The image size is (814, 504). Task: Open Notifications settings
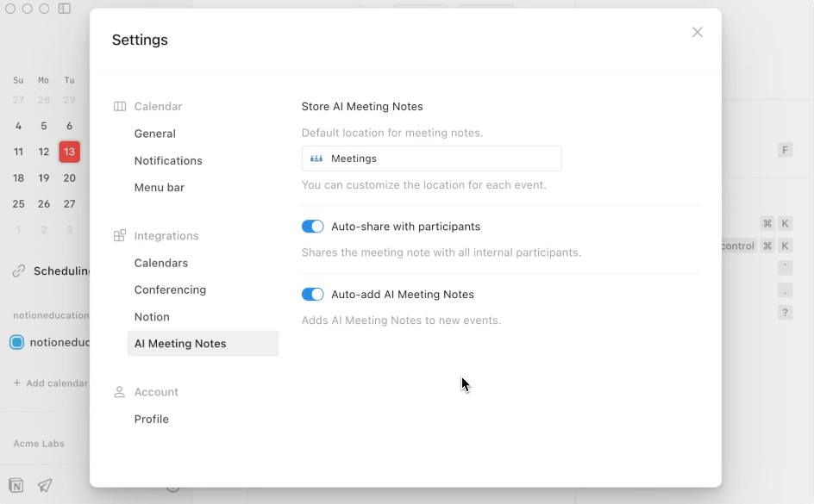[x=168, y=161]
